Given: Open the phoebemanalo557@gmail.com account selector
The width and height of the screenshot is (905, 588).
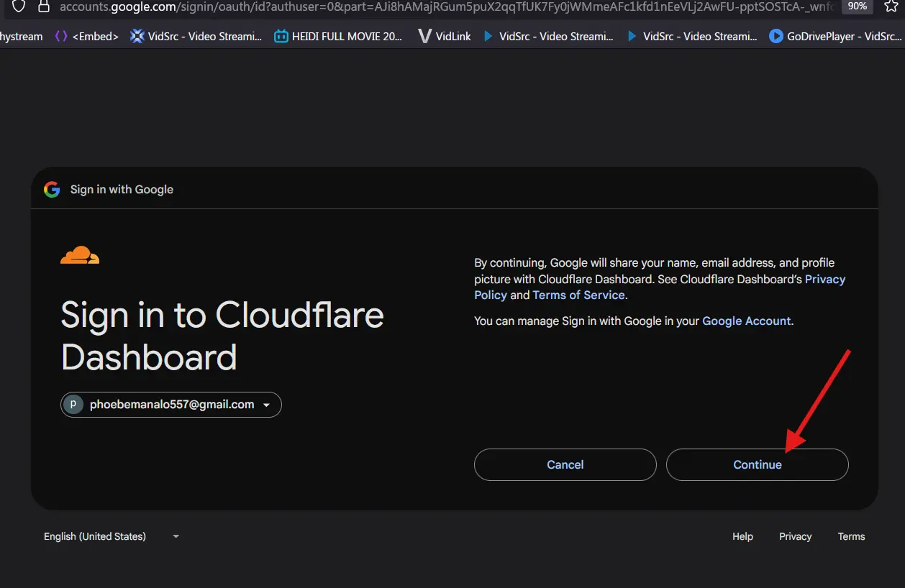Looking at the screenshot, I should click(171, 405).
